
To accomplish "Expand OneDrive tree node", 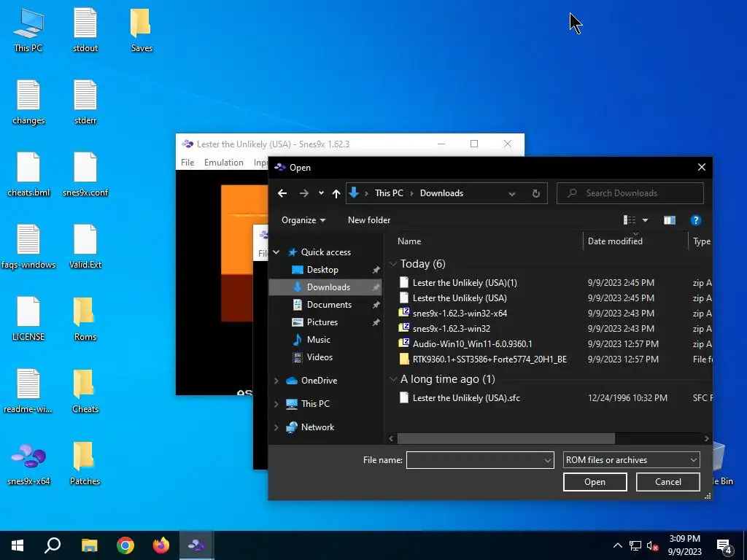I will [276, 381].
